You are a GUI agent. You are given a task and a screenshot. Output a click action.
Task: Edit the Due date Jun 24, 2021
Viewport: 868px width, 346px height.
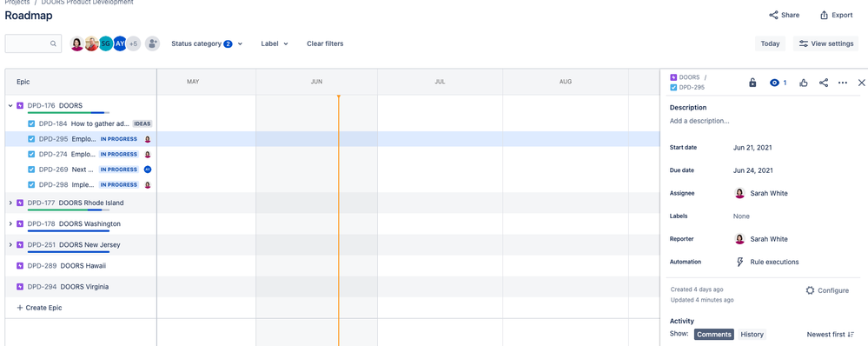[752, 170]
